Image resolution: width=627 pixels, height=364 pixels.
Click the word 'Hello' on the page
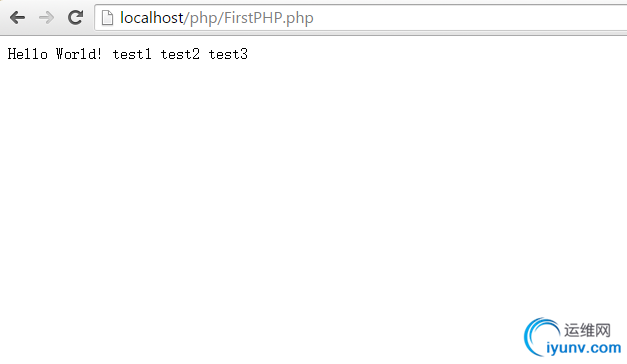click(x=28, y=54)
